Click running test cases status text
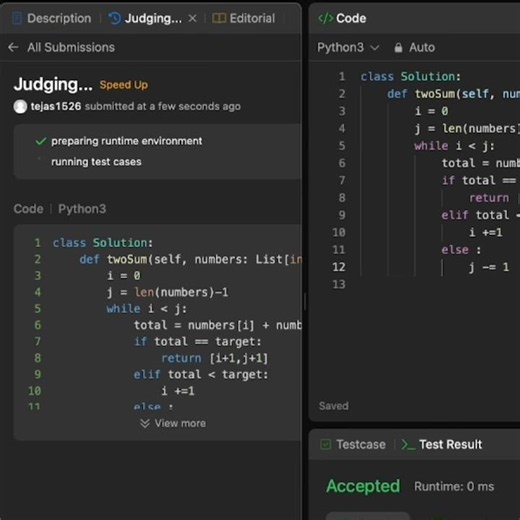The image size is (520, 520). click(96, 162)
